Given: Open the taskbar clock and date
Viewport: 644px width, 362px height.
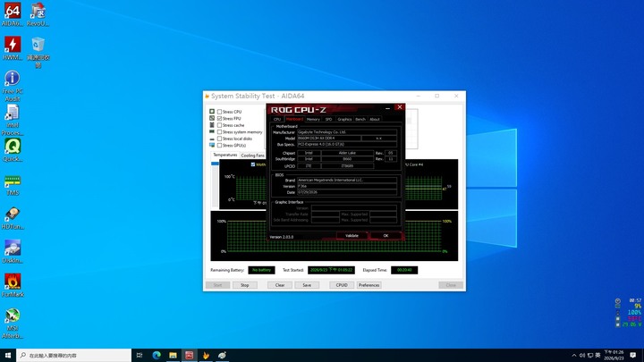Looking at the screenshot, I should click(x=614, y=356).
